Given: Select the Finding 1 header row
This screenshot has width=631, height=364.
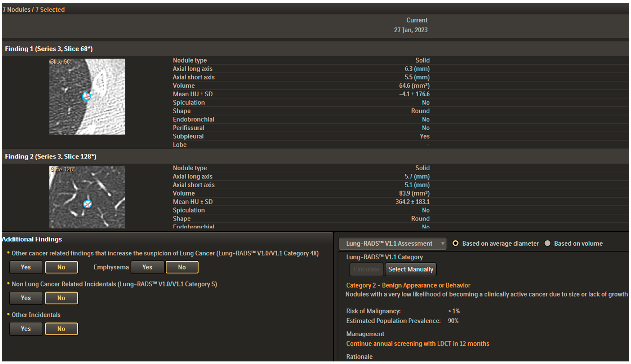Looking at the screenshot, I should coord(49,49).
